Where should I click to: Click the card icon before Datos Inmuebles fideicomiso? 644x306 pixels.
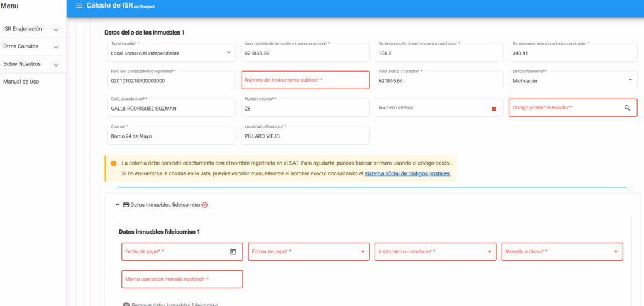click(x=126, y=205)
